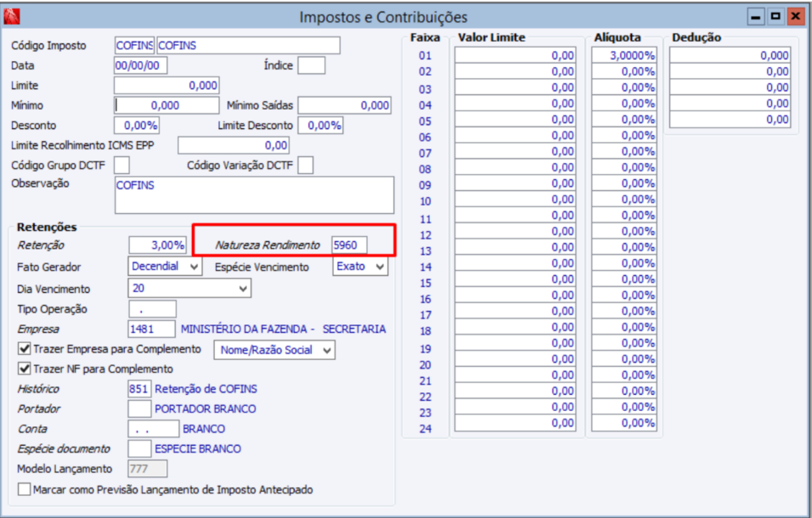Minimize the Impostos e Contribuições window
The image size is (812, 518).
coord(756,17)
